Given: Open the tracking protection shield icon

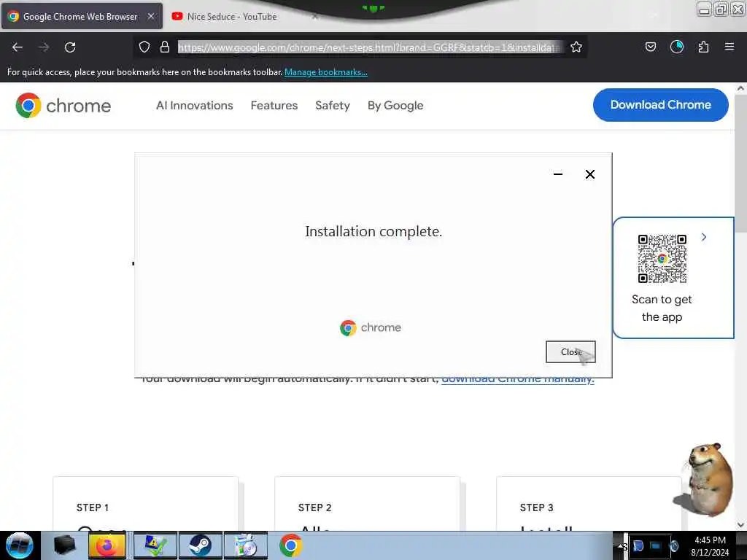Looking at the screenshot, I should click(x=144, y=47).
